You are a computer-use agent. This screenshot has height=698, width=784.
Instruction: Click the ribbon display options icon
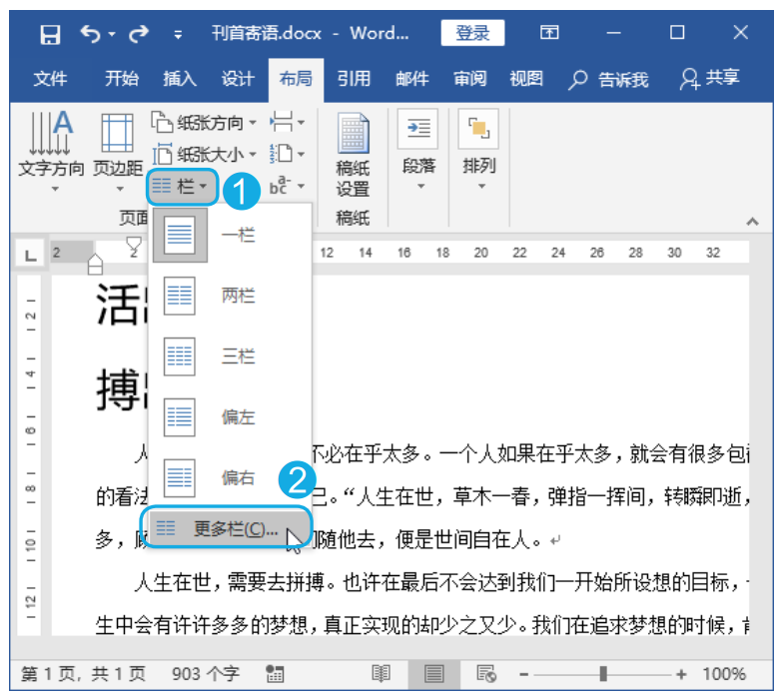[549, 33]
